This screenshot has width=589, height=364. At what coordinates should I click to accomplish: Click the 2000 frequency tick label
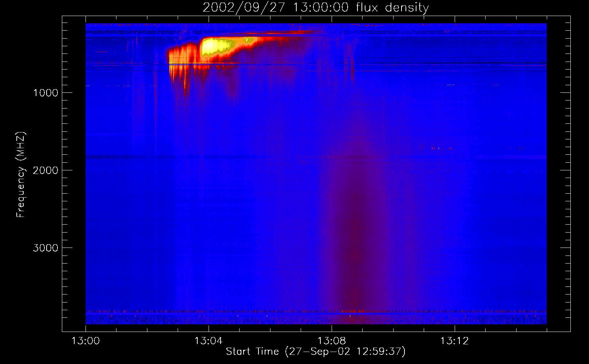pos(46,170)
